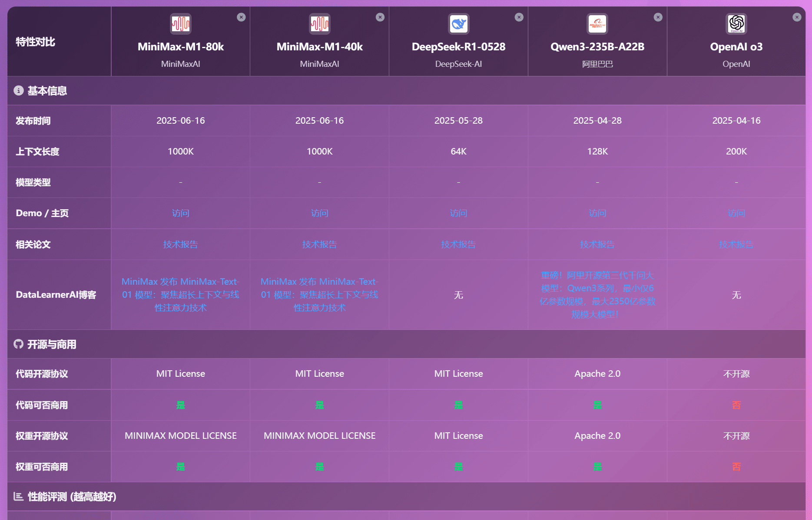Visit the MiniMax-M1-40k demo via 访问

tap(320, 213)
